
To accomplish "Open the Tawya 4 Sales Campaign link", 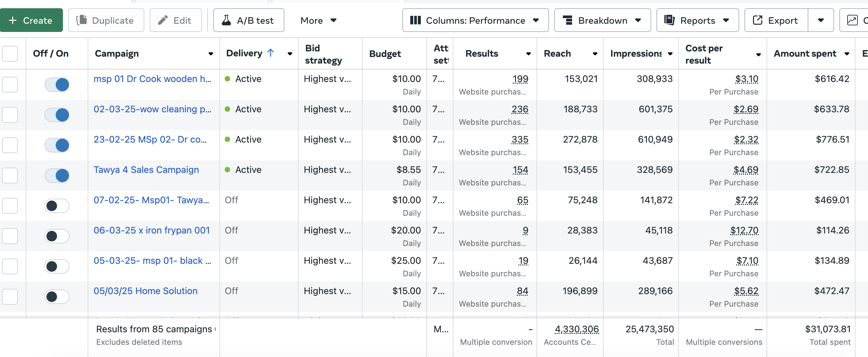I will tap(146, 170).
